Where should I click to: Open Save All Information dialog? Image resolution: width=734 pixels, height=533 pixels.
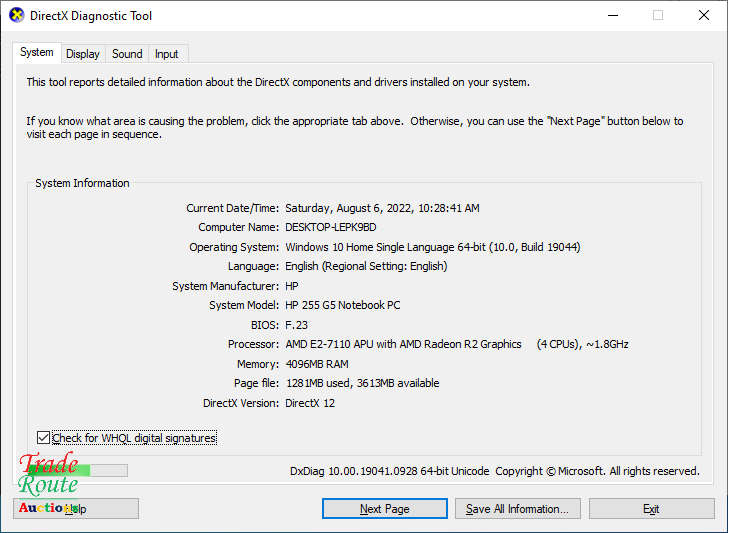point(518,509)
